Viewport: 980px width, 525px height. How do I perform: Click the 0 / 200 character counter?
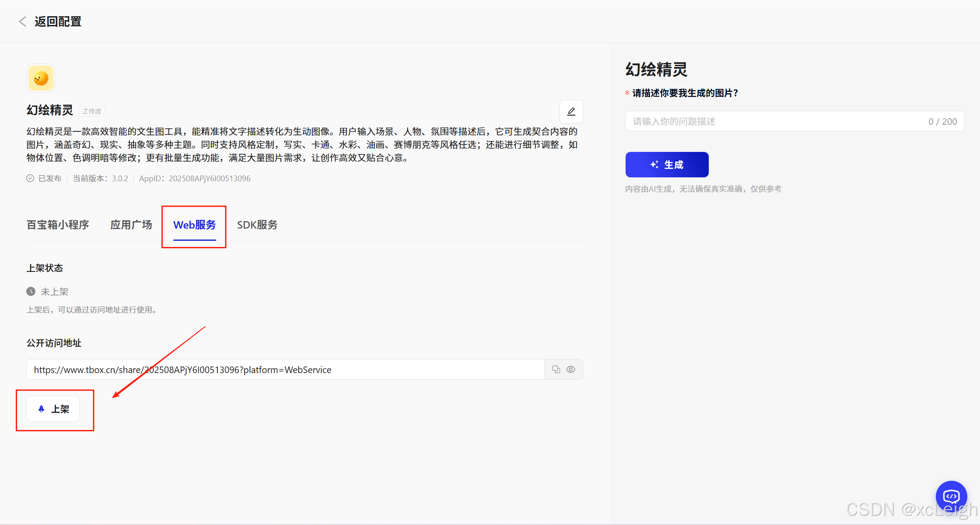pyautogui.click(x=942, y=121)
